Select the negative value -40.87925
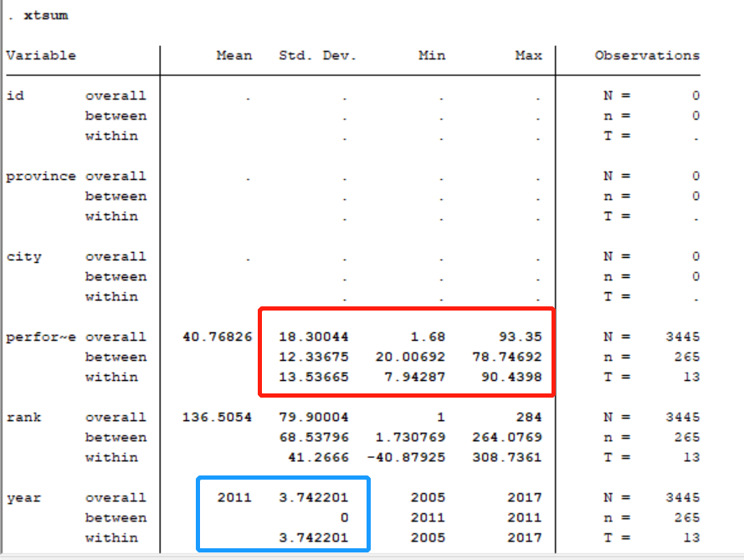The width and height of the screenshot is (744, 560). click(406, 458)
